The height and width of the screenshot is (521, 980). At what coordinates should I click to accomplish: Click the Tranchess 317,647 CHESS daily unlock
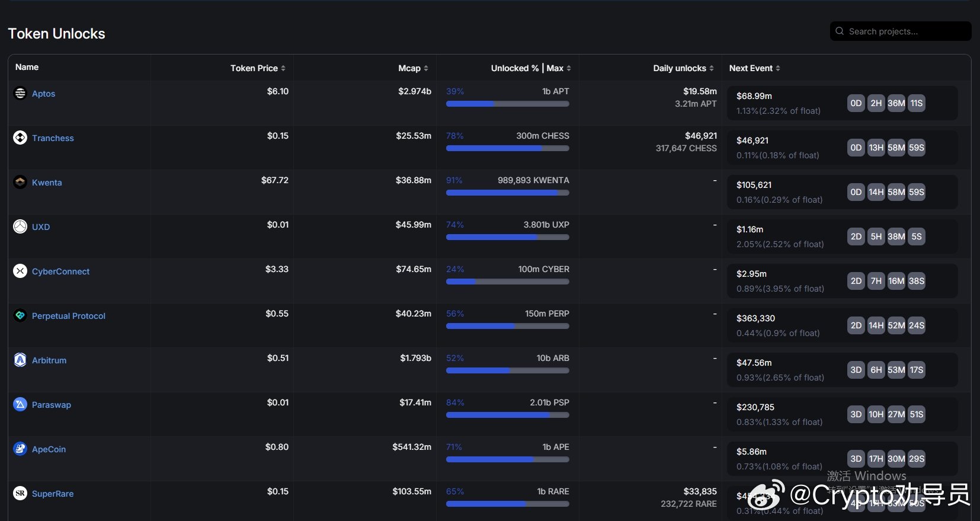[686, 148]
